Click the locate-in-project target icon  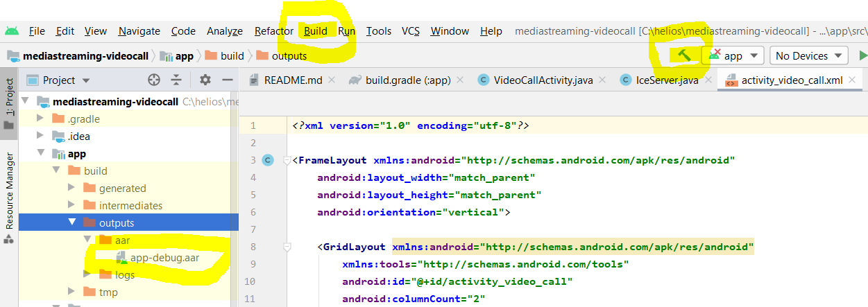click(154, 80)
